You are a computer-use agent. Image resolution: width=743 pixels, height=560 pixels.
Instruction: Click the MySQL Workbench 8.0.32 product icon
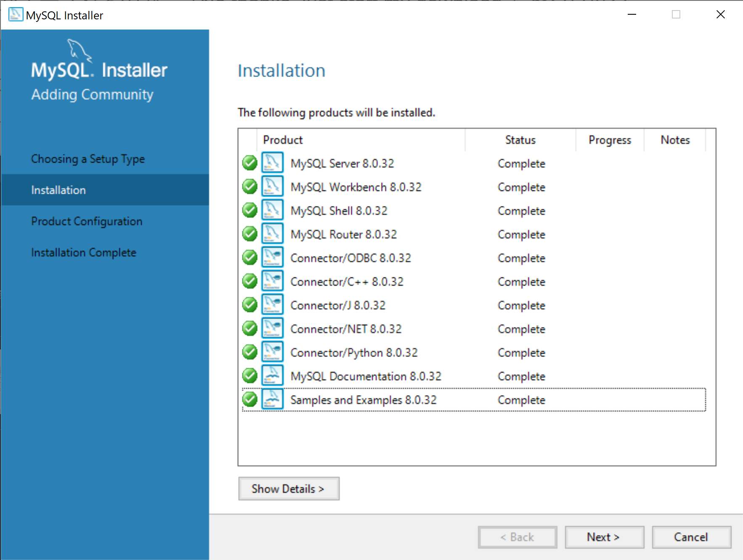click(x=272, y=187)
